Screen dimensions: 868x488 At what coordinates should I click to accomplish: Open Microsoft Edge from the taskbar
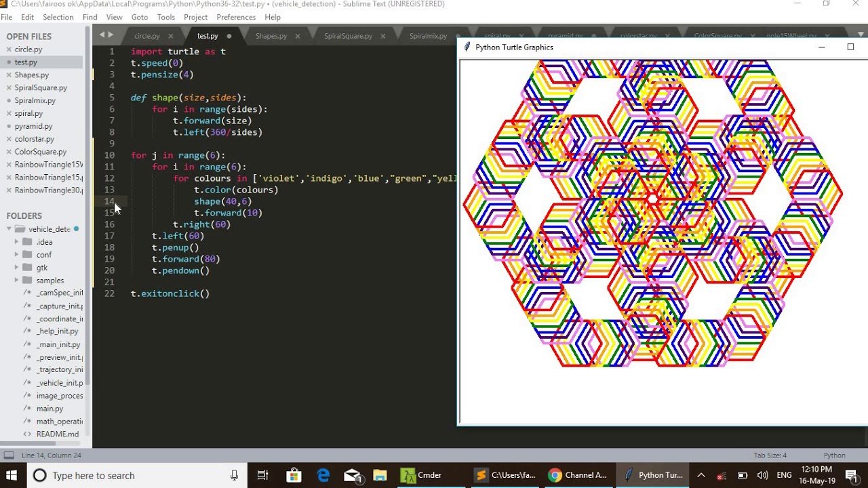pyautogui.click(x=323, y=475)
